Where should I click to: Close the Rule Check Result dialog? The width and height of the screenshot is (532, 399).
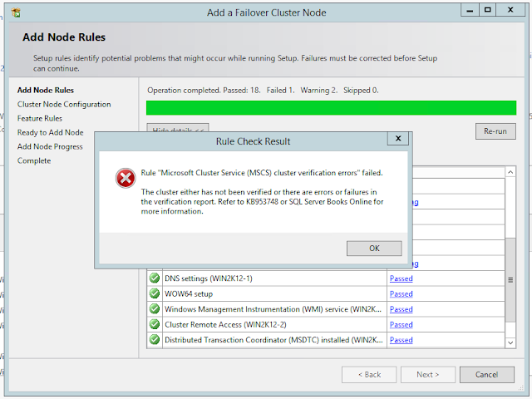(x=398, y=139)
